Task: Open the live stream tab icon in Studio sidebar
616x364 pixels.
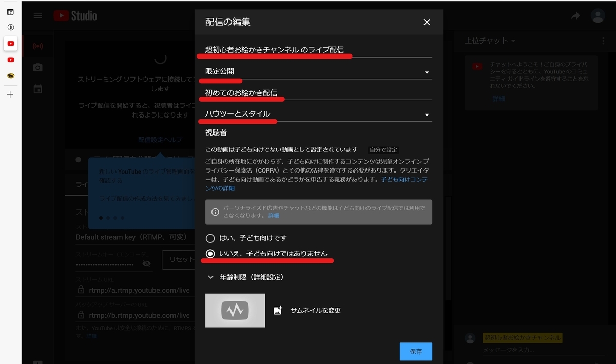Action: [37, 46]
